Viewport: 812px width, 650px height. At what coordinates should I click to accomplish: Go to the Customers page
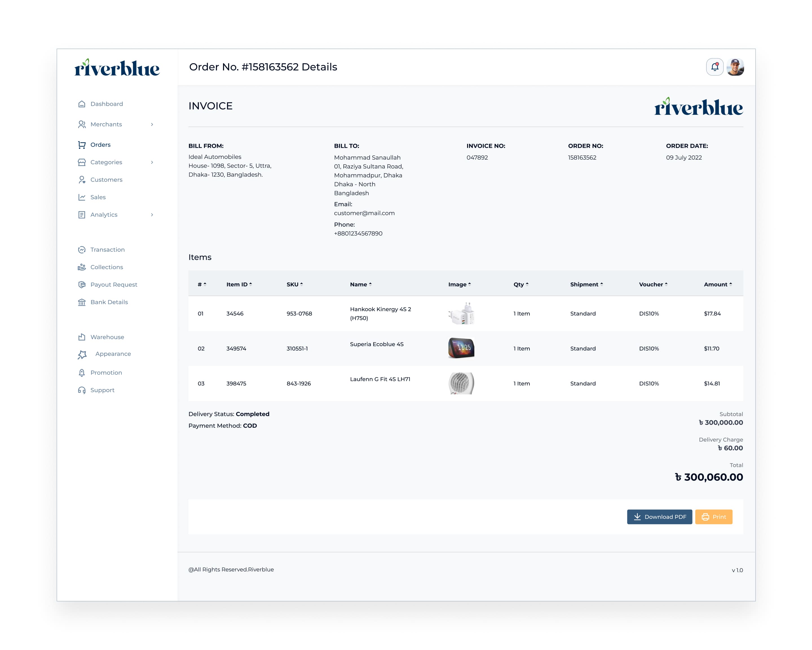pyautogui.click(x=106, y=180)
